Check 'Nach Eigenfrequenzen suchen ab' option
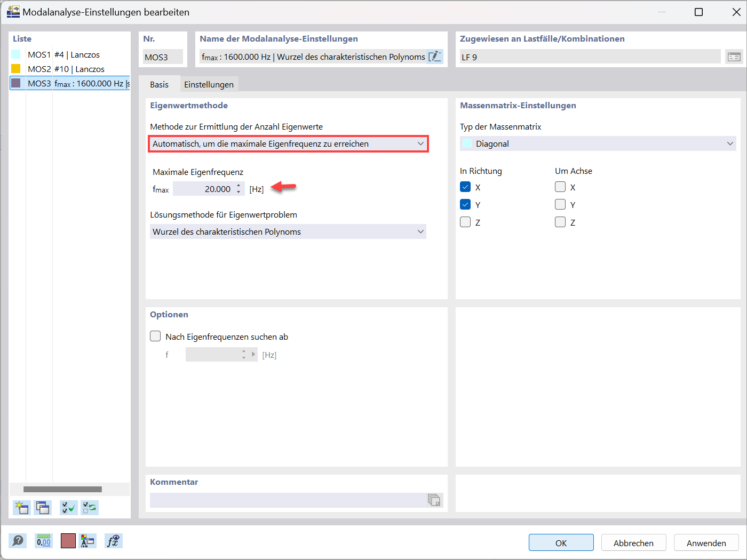This screenshot has height=560, width=747. pos(155,337)
